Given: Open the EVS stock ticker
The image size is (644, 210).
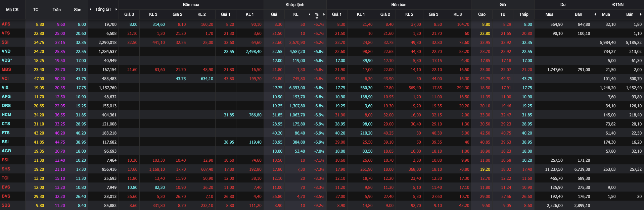Looking at the screenshot, I should [6, 187].
